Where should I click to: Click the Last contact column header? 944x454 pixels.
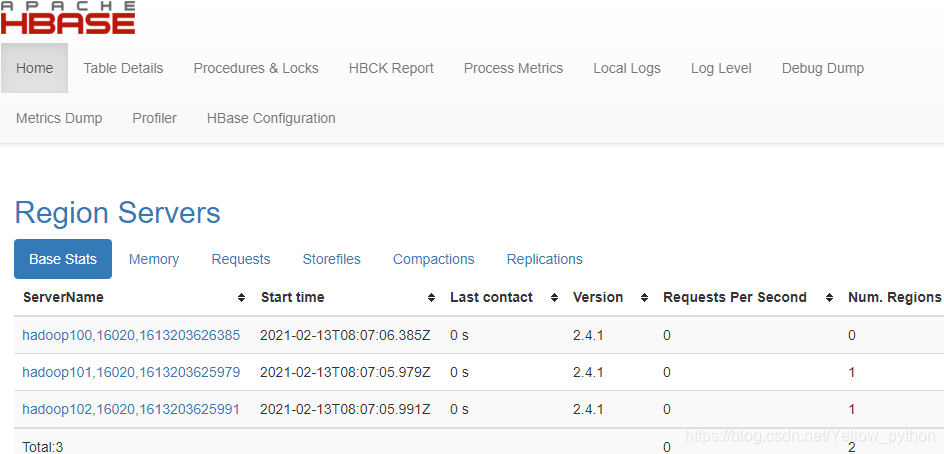tap(491, 297)
